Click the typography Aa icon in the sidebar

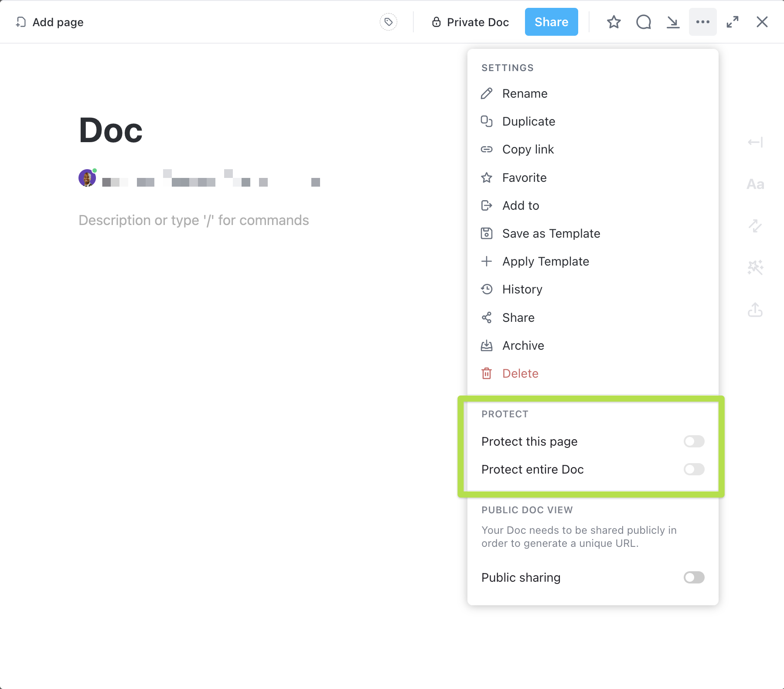tap(755, 184)
